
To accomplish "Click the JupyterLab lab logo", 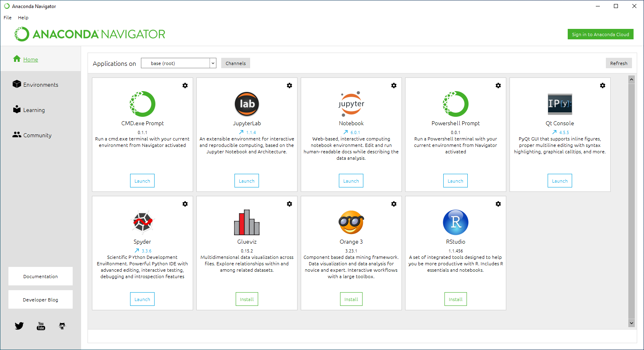I will point(247,104).
